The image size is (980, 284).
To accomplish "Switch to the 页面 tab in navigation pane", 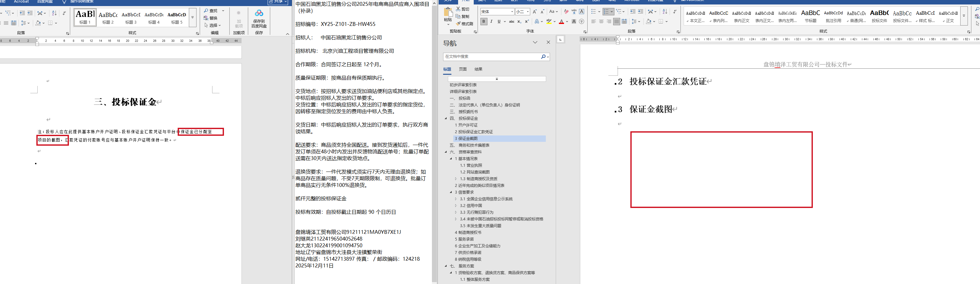I will tap(463, 69).
